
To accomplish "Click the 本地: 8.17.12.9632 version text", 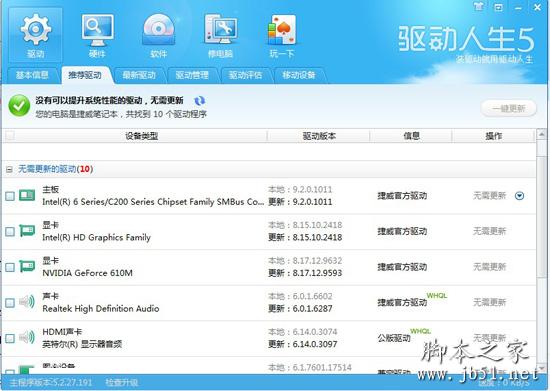I will (305, 261).
